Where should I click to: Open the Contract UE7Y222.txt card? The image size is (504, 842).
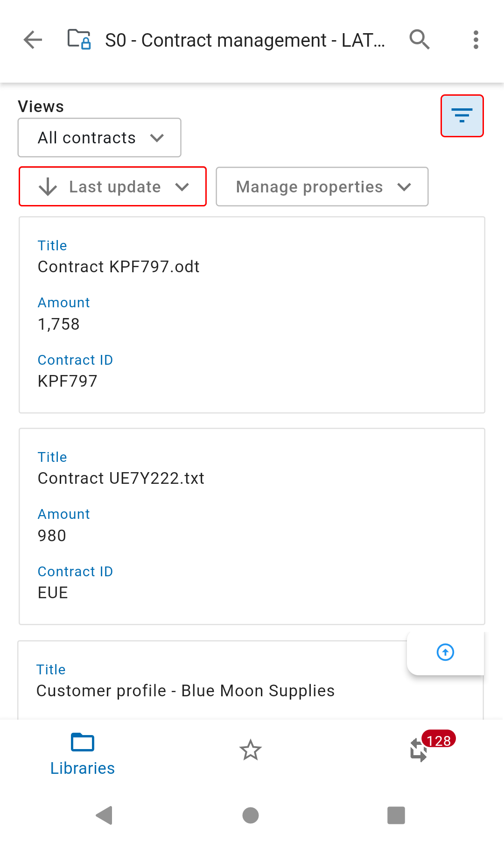[x=252, y=526]
